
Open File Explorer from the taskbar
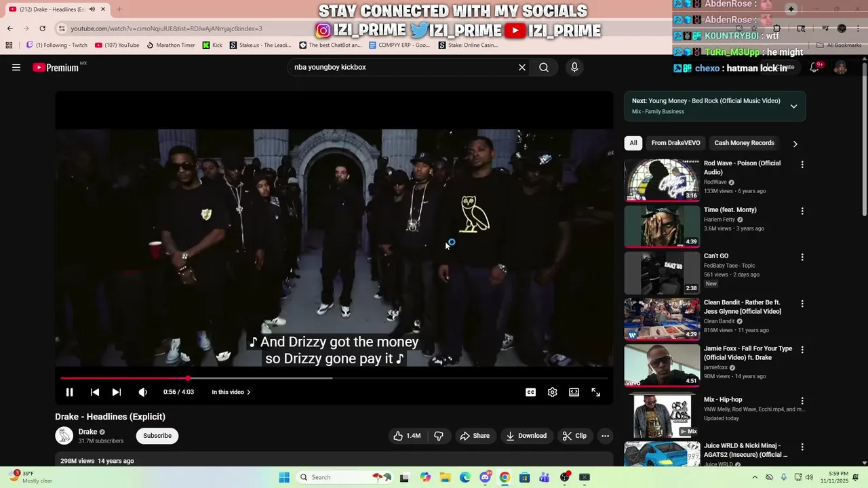(445, 477)
